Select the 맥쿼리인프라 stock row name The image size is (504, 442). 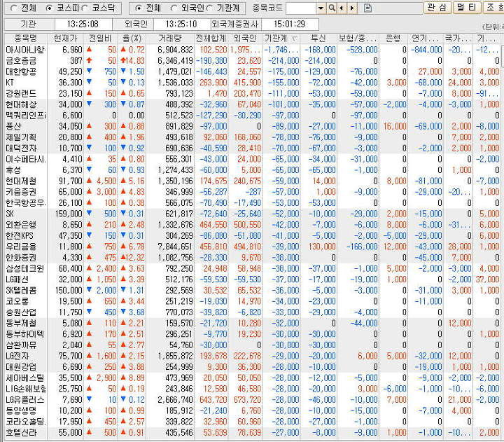pos(26,116)
